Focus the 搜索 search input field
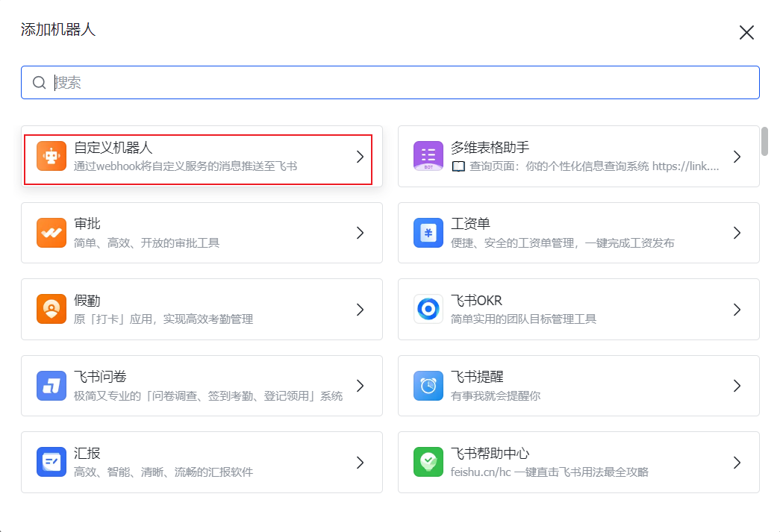 [390, 83]
